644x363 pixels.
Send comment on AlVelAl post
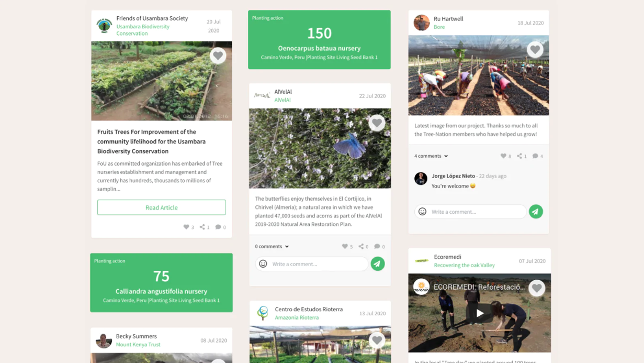pyautogui.click(x=378, y=264)
